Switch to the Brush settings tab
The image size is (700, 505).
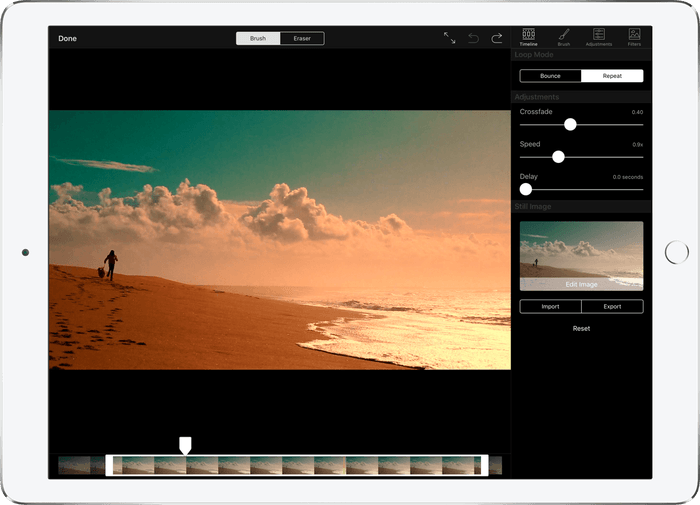pos(564,37)
